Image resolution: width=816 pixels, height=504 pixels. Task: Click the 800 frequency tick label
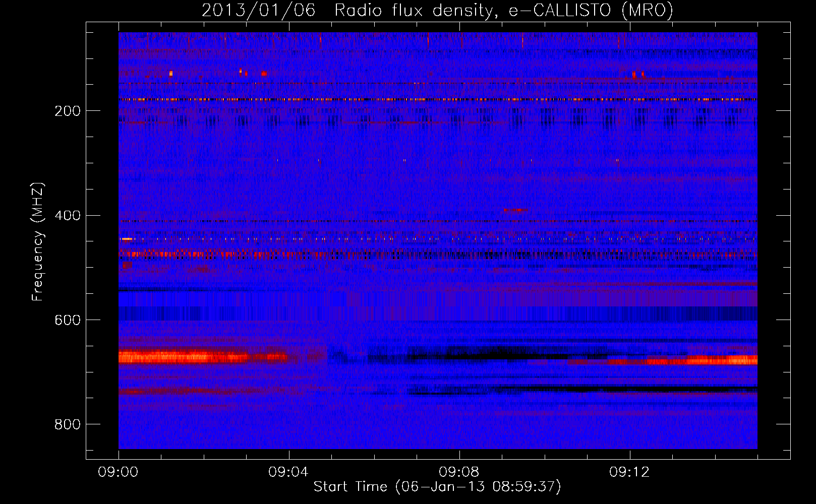(68, 425)
